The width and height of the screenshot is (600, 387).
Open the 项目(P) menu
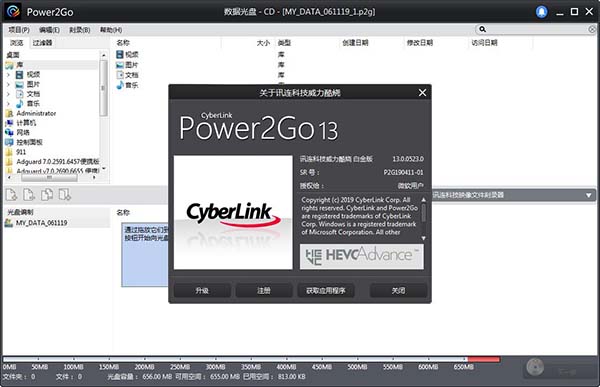19,29
